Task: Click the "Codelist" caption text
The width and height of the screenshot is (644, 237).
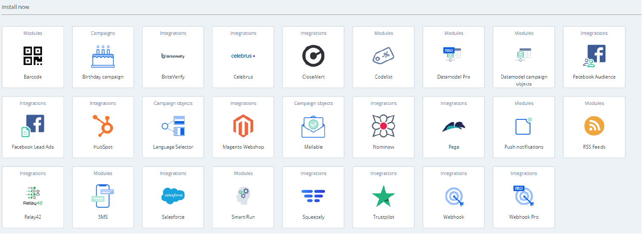Action: (x=384, y=77)
